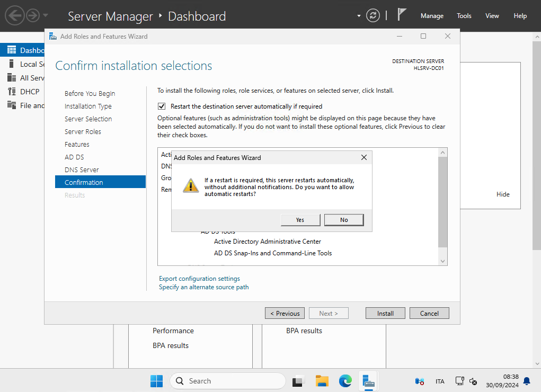541x392 pixels.
Task: Click Yes to allow automatic restarts
Action: [x=300, y=220]
